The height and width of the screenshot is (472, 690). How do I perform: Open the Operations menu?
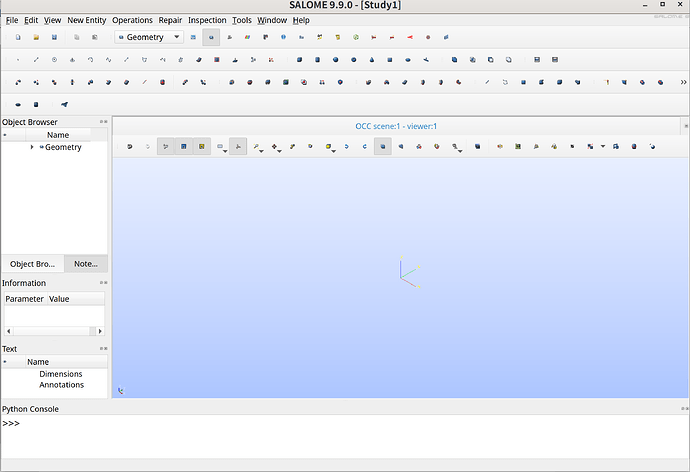click(132, 20)
